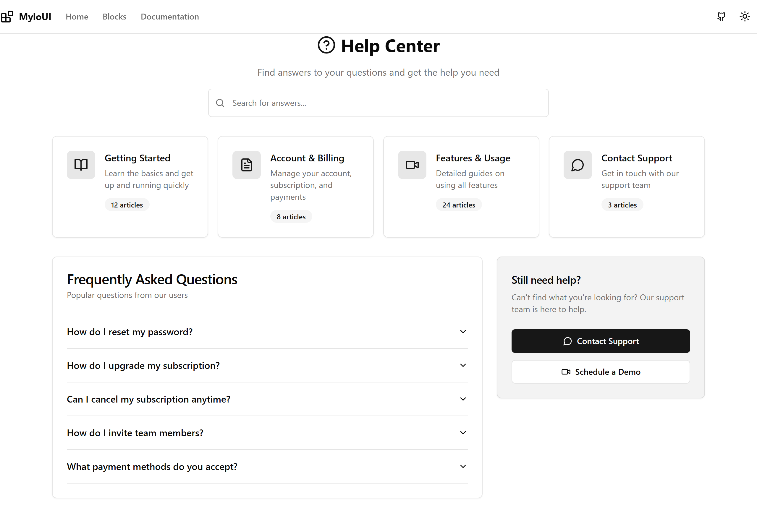757x532 pixels.
Task: Click the Account & Billing document icon
Action: [246, 165]
